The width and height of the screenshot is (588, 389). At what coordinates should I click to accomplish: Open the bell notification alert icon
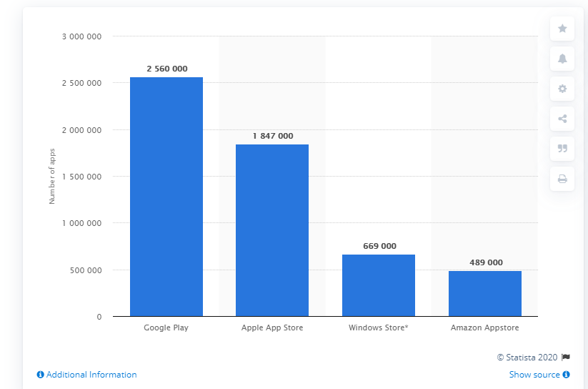click(x=562, y=59)
